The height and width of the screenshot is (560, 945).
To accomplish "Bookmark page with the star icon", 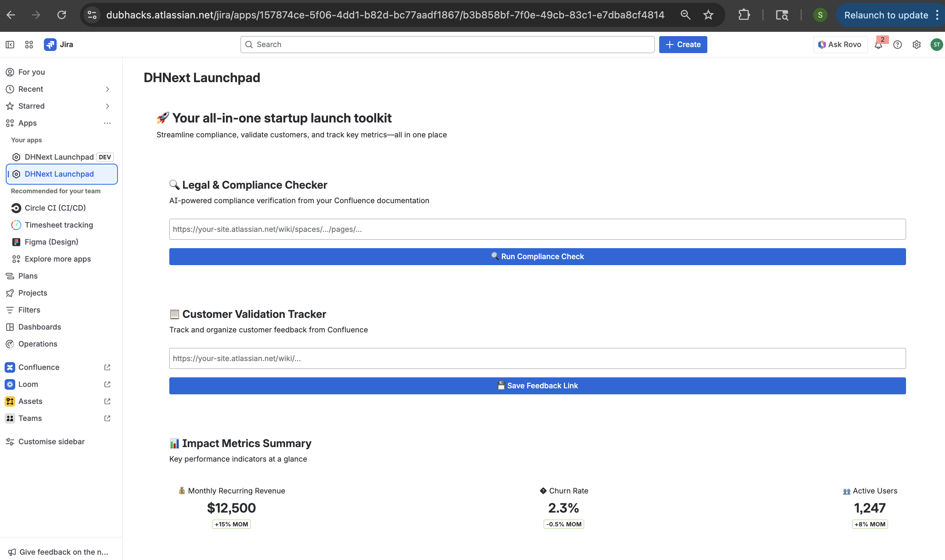I will [708, 15].
